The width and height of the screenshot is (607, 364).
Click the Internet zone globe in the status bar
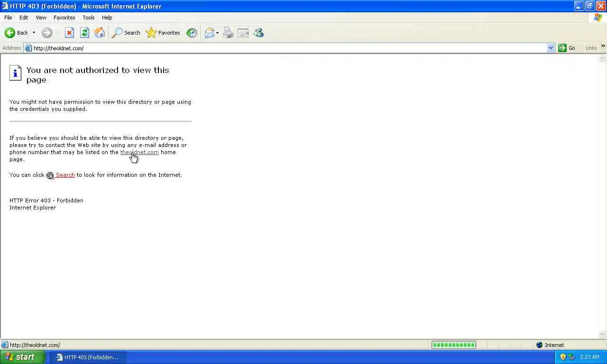pos(539,345)
